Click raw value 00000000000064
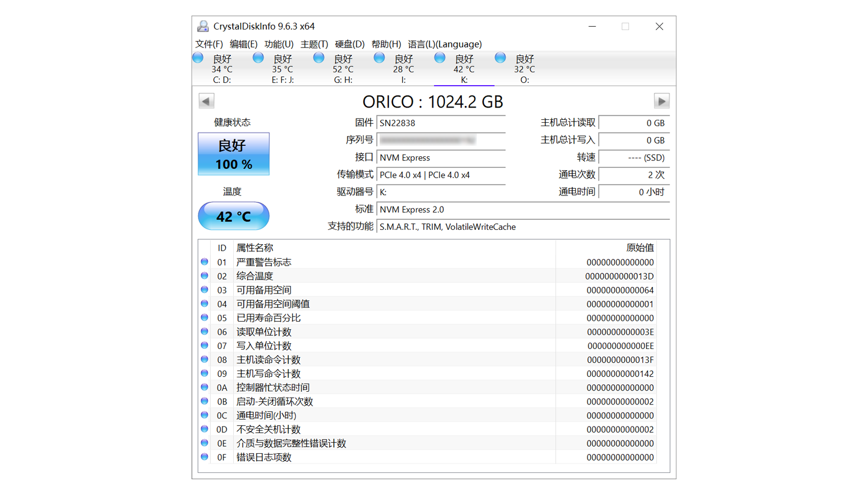868x496 pixels. click(620, 290)
